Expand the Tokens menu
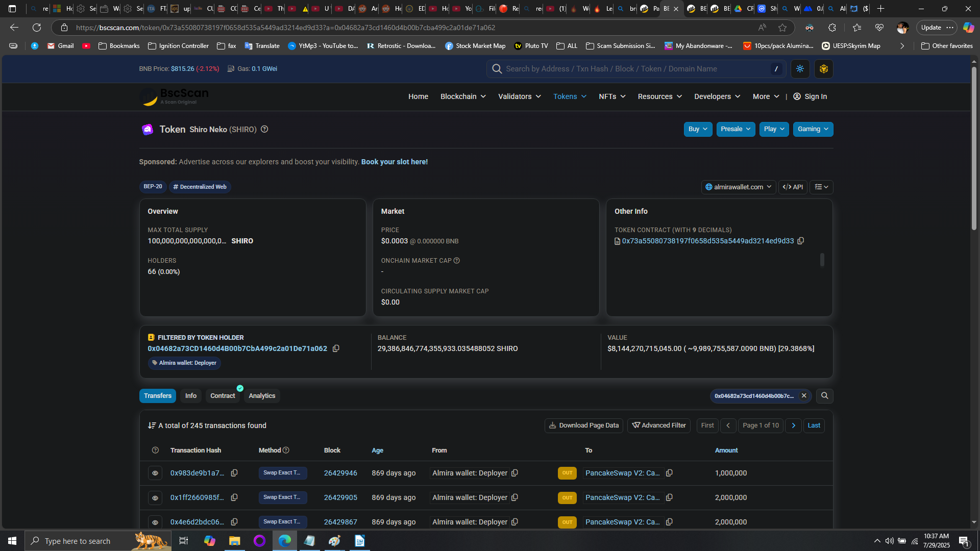The height and width of the screenshot is (551, 980). (x=570, y=96)
